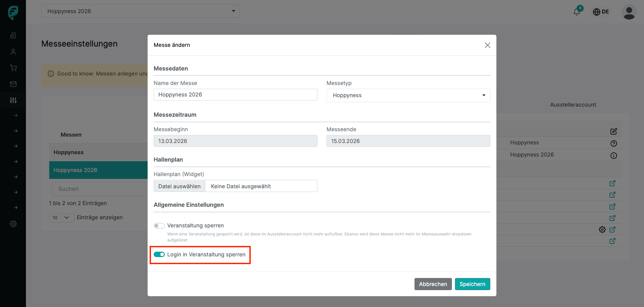Switch language via DE globe selector
The image size is (644, 307).
601,12
